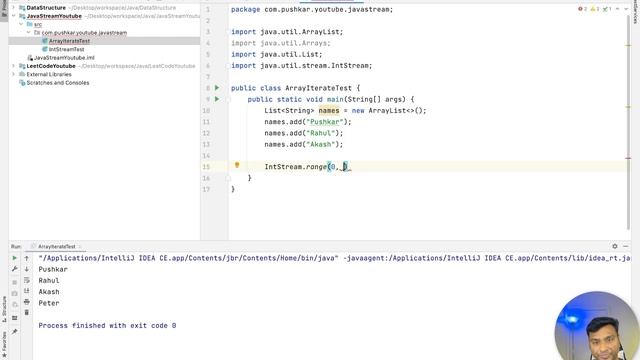Open JavaStreamYoutube.iml file
This screenshot has width=640, height=360.
64,58
